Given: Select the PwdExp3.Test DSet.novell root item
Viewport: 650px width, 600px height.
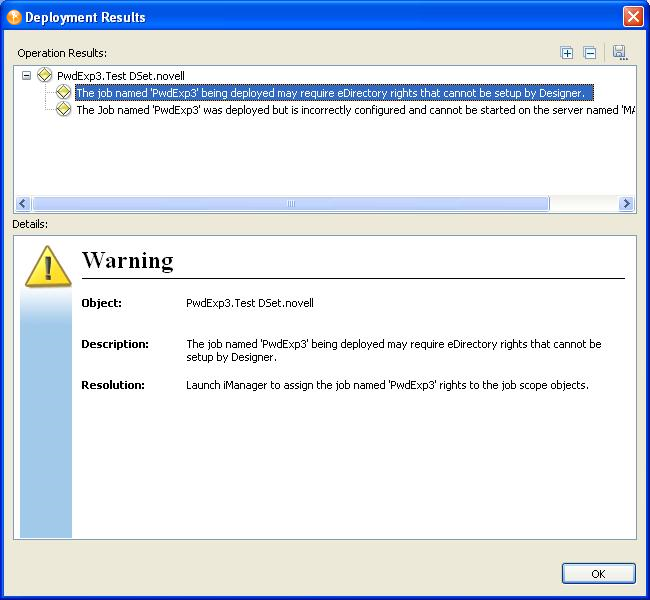Looking at the screenshot, I should click(121, 76).
